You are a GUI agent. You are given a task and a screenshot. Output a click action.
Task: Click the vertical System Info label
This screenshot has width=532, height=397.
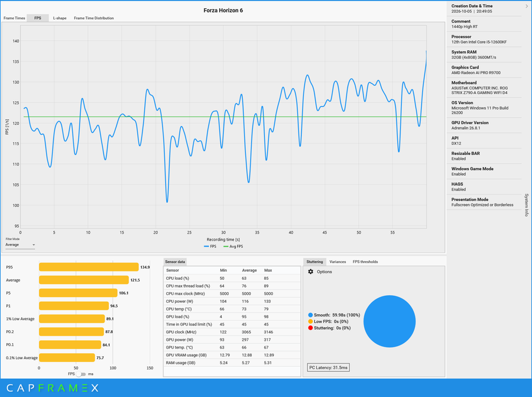527,205
